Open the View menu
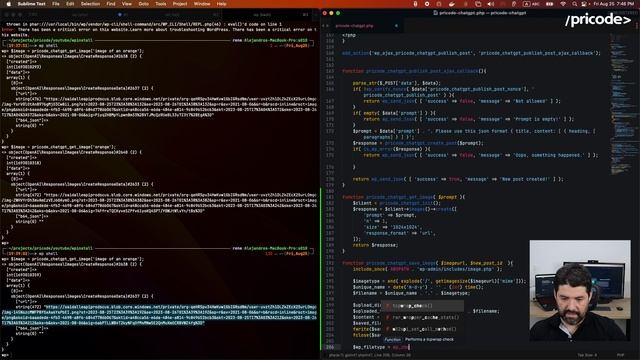 click(127, 4)
